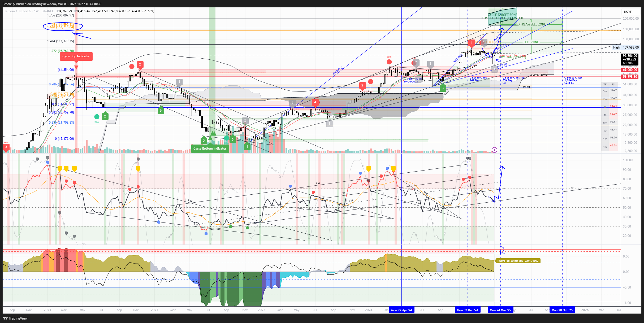Select the red 59,998.80 price level label
This screenshot has width=644, height=323.
click(630, 77)
